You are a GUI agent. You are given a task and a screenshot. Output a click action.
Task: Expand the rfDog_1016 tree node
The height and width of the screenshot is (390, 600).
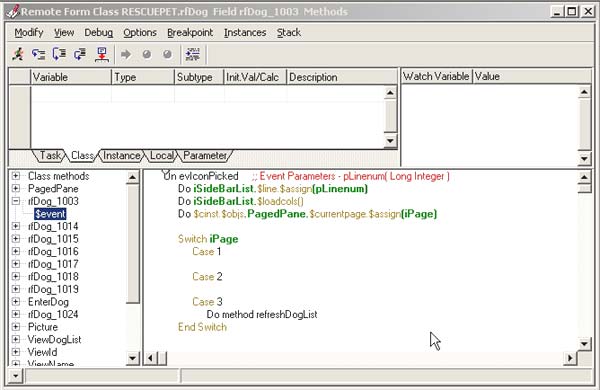16,251
